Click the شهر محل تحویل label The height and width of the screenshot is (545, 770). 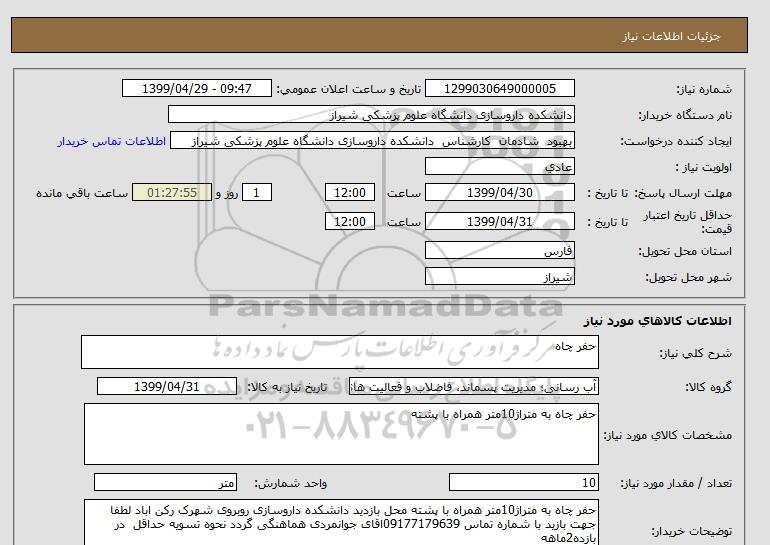point(688,277)
